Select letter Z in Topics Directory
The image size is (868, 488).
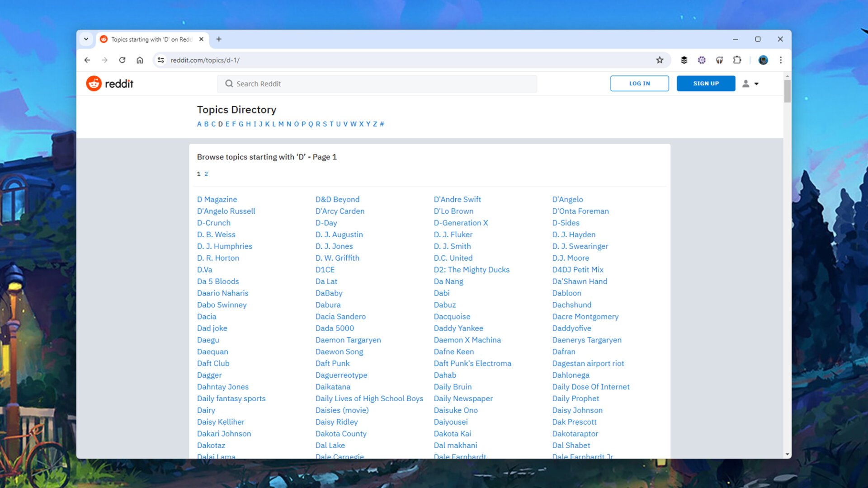[x=375, y=124]
